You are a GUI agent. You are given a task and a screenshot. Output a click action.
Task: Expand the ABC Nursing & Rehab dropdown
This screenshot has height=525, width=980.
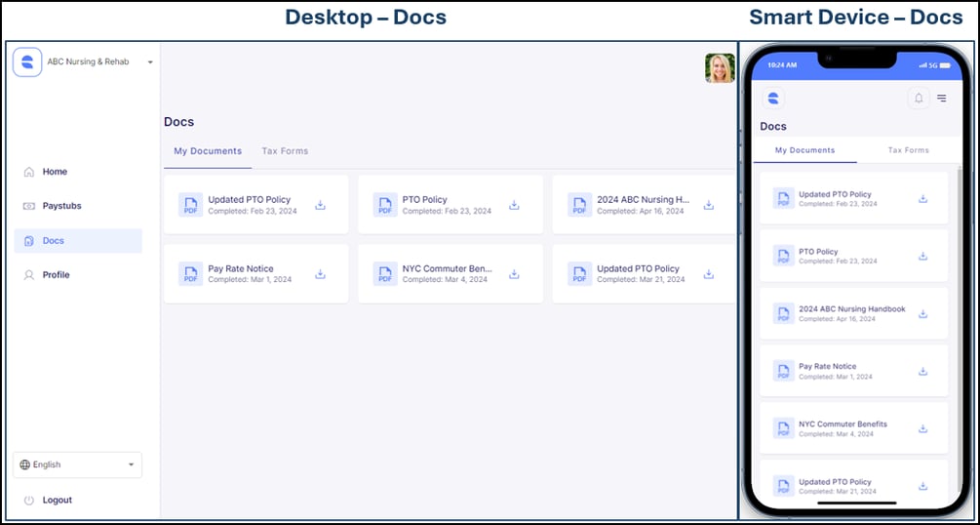[150, 62]
